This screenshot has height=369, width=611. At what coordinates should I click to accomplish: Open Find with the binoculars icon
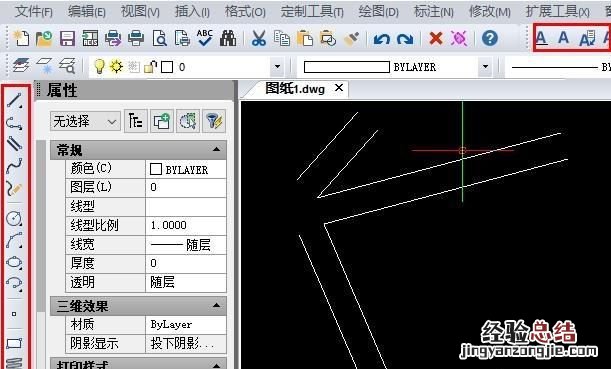[x=228, y=39]
